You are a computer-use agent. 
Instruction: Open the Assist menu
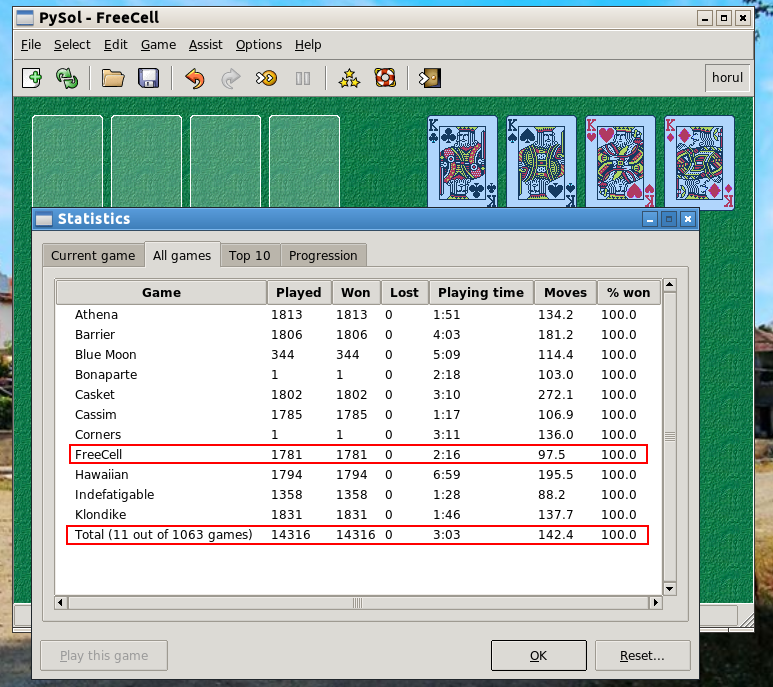pos(206,45)
